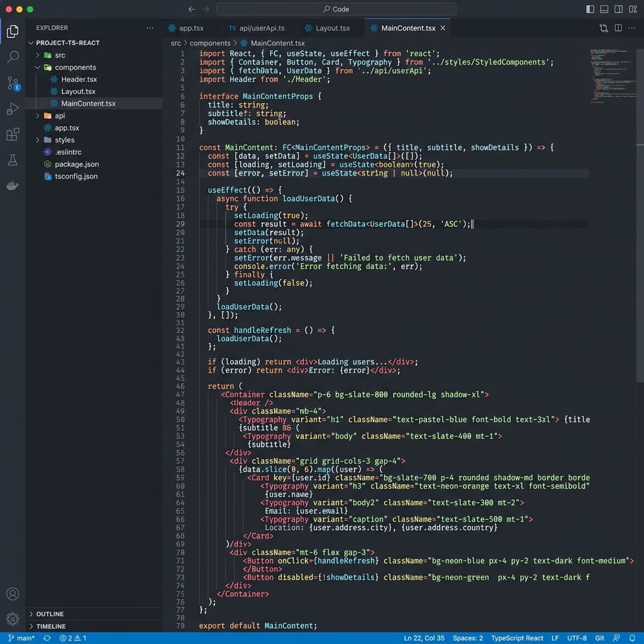This screenshot has width=644, height=644.
Task: Open Layout.tsx in the explorer
Action: click(78, 92)
